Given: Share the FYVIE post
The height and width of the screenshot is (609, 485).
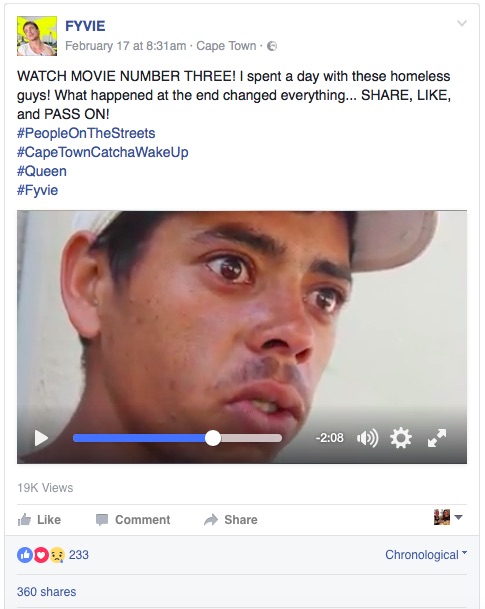Looking at the screenshot, I should tap(231, 520).
